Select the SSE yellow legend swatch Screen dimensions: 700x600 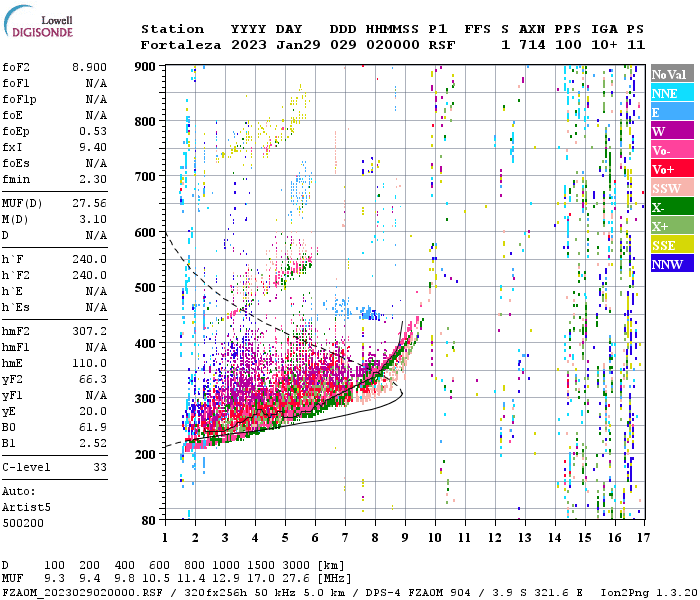coord(672,245)
